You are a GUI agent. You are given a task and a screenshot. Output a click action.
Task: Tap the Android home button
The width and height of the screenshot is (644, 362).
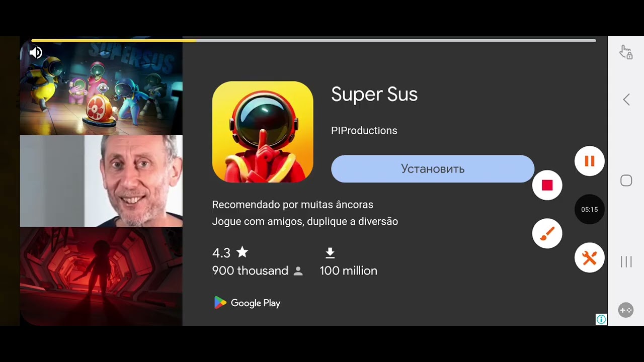[x=626, y=180]
